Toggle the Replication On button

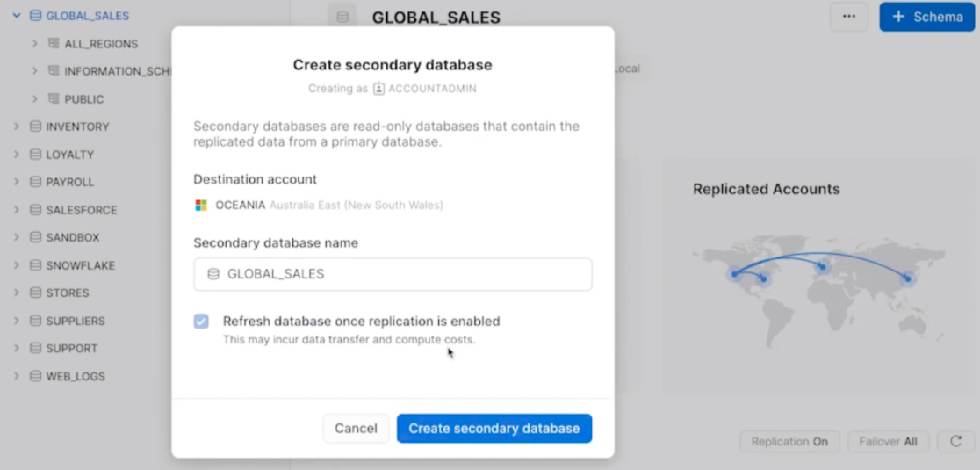(x=789, y=441)
